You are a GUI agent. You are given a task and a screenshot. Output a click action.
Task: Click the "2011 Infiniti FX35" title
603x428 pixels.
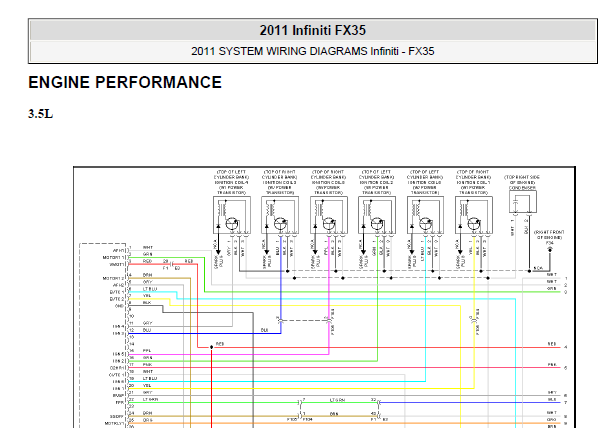(x=313, y=30)
